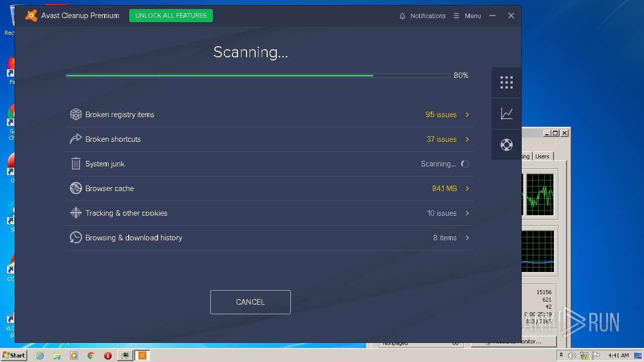Click the System junk trash icon

pos(75,164)
